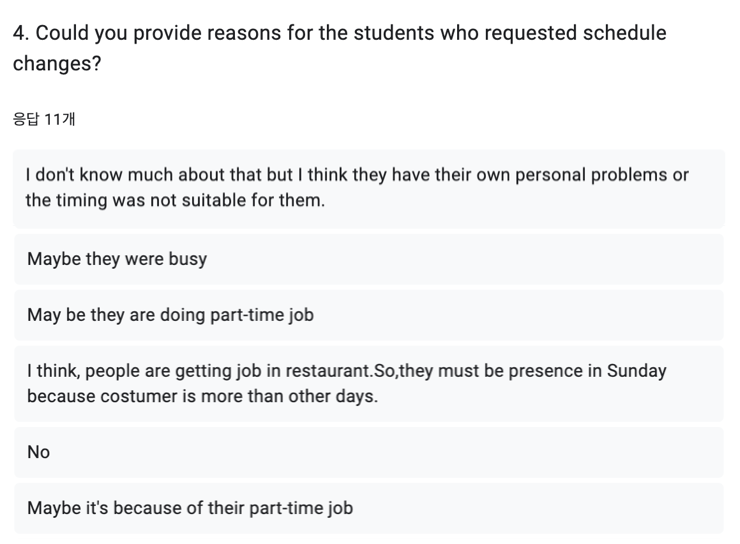Image resolution: width=740 pixels, height=544 pixels.
Task: Click the question number '4.' in the heading
Action: (21, 33)
